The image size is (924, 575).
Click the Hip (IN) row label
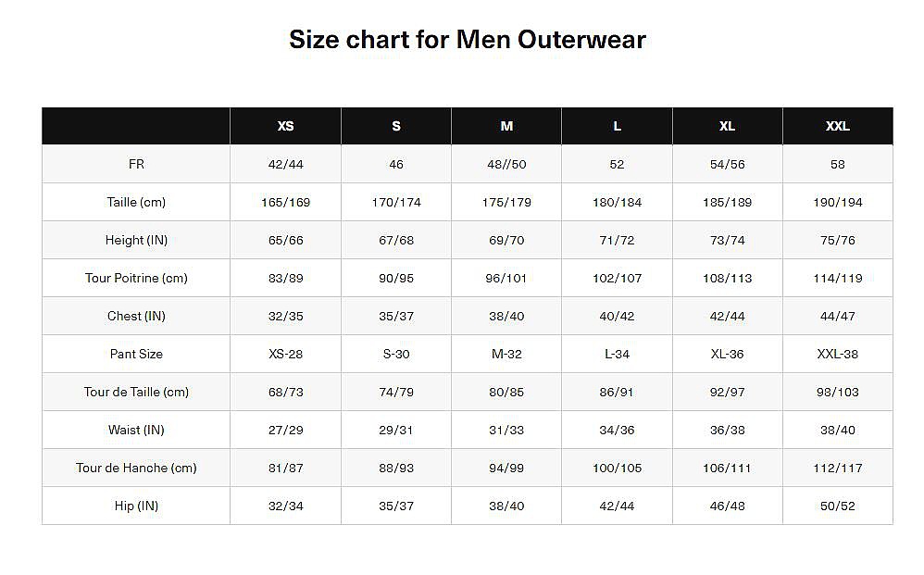(136, 506)
